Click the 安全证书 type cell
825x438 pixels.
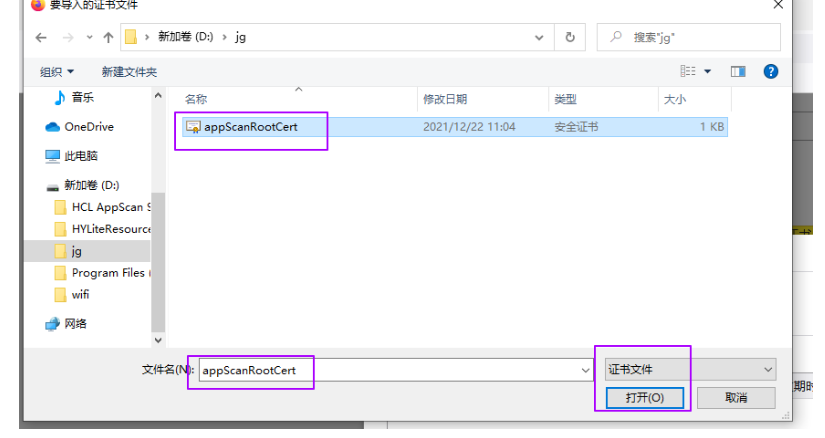576,127
